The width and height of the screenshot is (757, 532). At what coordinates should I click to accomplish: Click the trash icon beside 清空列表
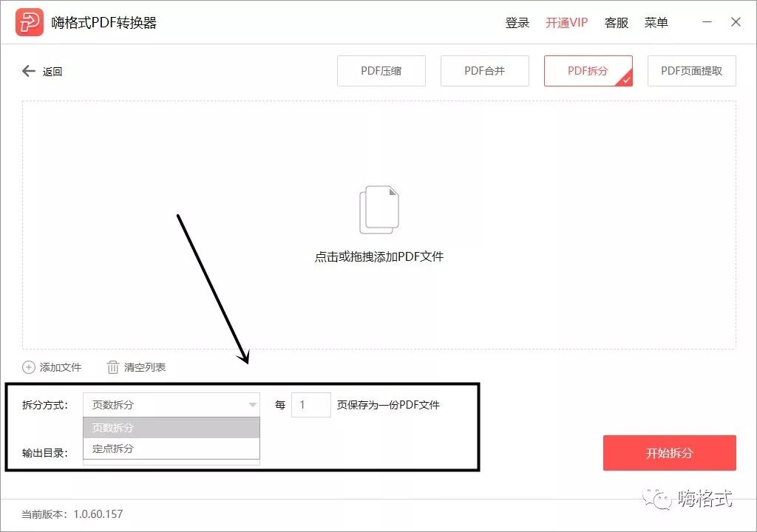tap(112, 367)
